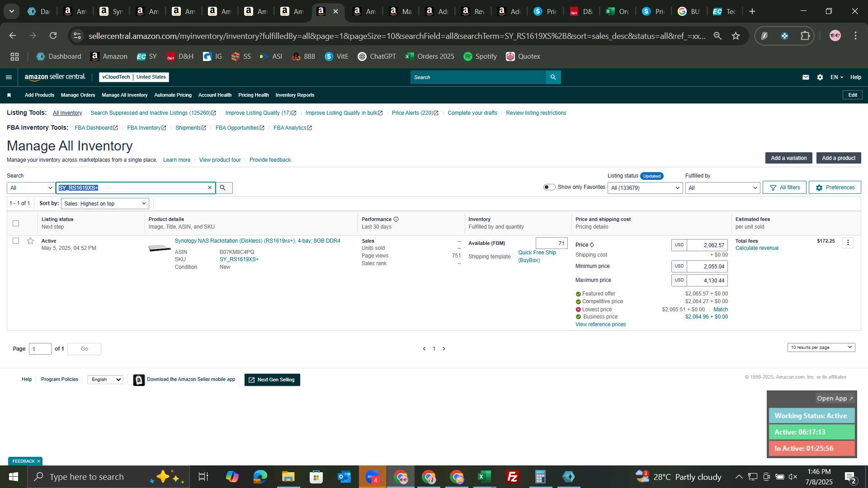This screenshot has width=868, height=488.
Task: Open the English language dropdown in footer
Action: (x=105, y=380)
